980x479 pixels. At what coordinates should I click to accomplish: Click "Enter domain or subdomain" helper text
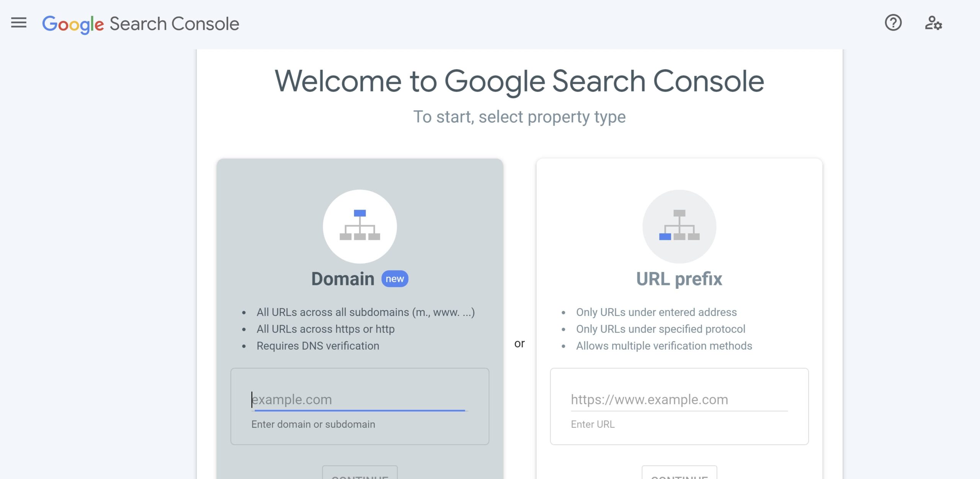tap(313, 424)
